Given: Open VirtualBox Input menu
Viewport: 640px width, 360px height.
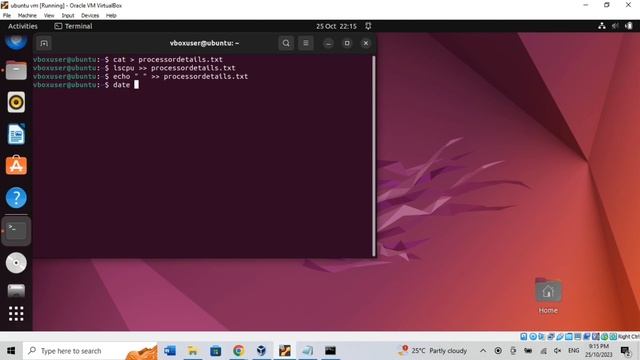Looking at the screenshot, I should pos(68,16).
